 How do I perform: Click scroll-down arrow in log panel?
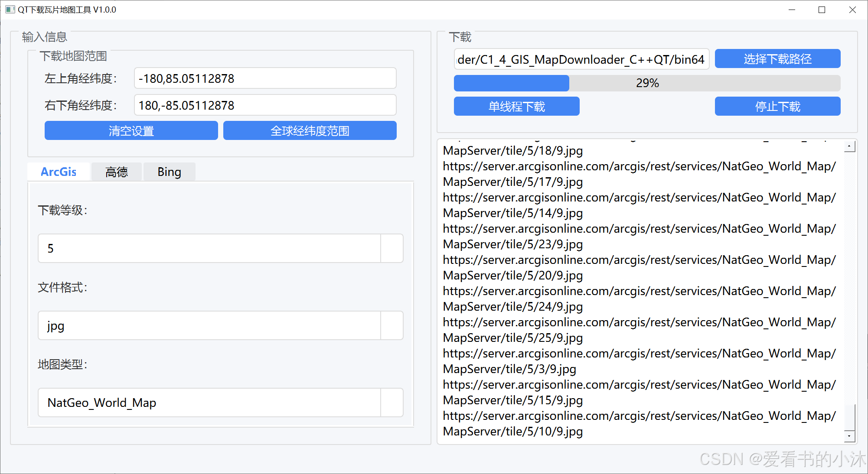point(850,436)
